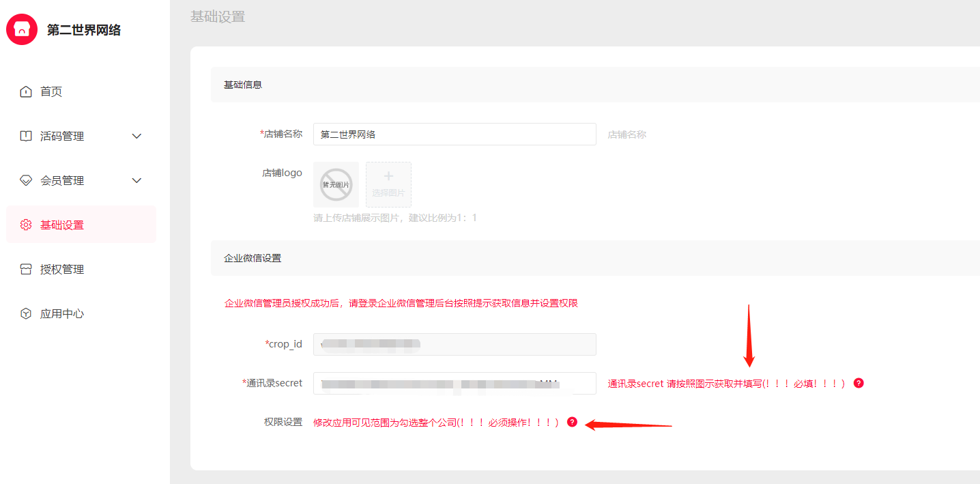Expand the 会员管理 submenu chevron
This screenshot has height=484, width=980.
coord(136,180)
